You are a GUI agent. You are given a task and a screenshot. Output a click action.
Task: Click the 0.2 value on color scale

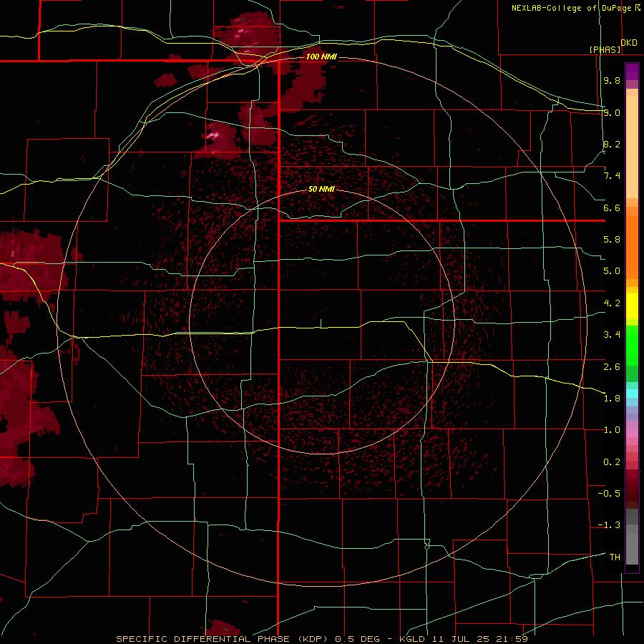click(612, 462)
